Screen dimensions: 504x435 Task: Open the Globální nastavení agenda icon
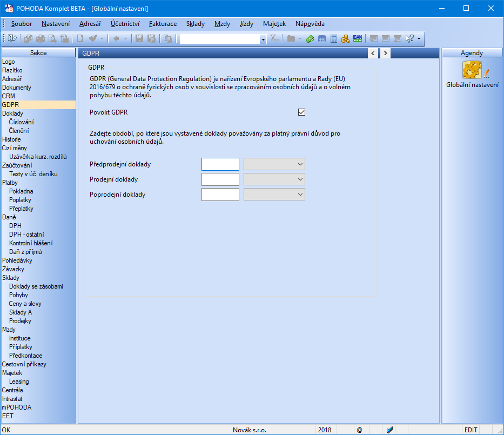472,70
